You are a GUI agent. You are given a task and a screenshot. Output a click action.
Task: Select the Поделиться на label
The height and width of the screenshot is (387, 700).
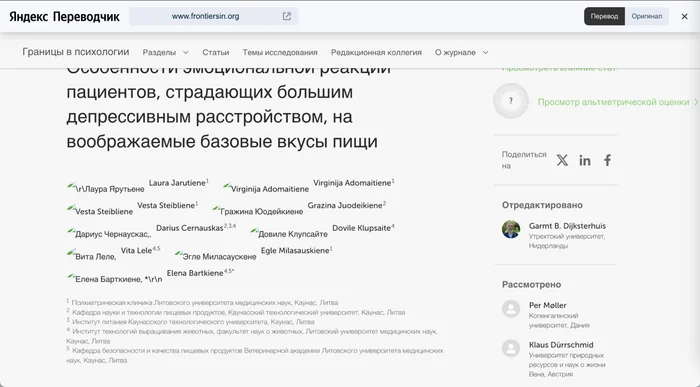524,160
